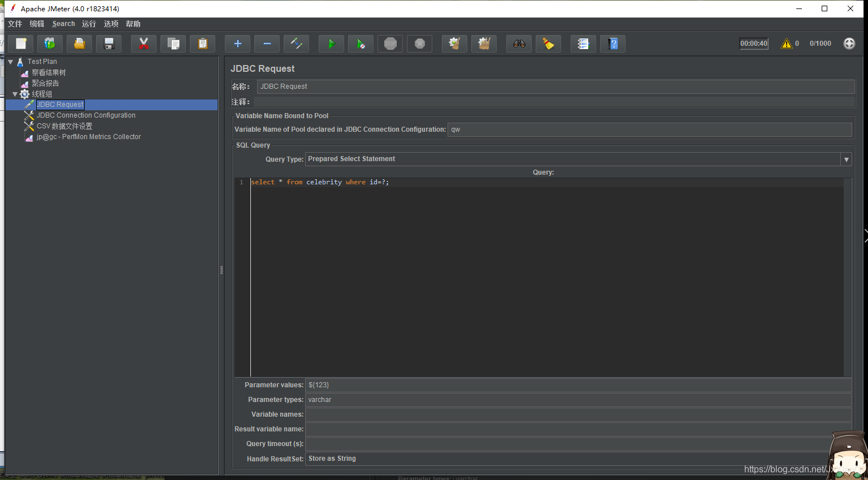Screen dimensions: 868x480
Task: Click the pool variable name field
Action: [650, 129]
